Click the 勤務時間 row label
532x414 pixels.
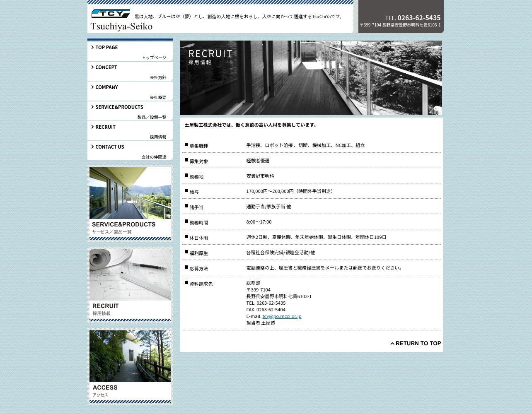(198, 222)
